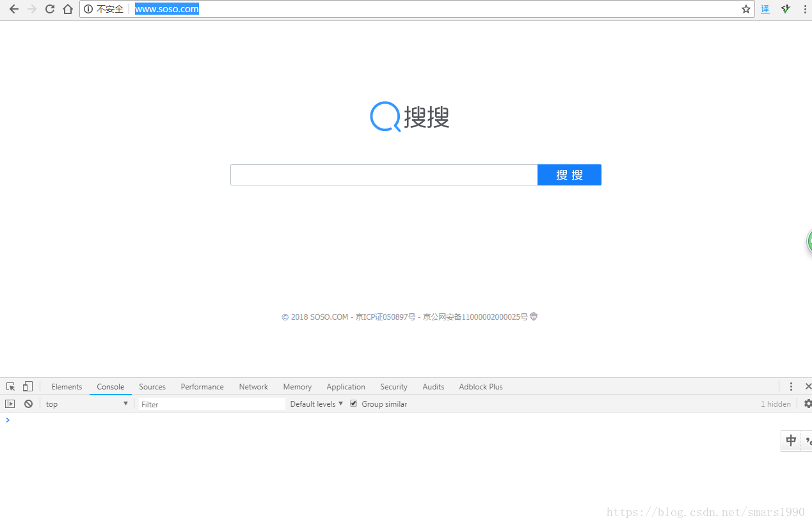The image size is (812, 525).
Task: Click the Soso logo
Action: click(x=410, y=117)
